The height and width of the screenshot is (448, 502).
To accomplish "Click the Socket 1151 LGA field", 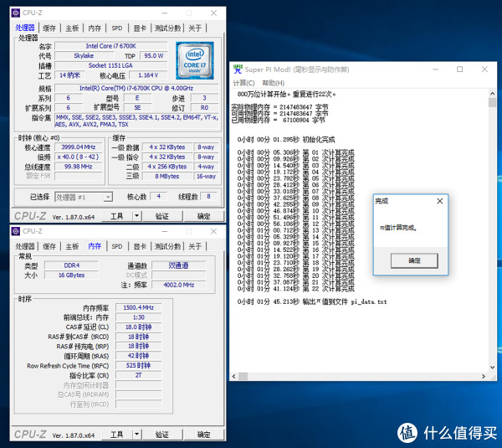I will coord(110,65).
